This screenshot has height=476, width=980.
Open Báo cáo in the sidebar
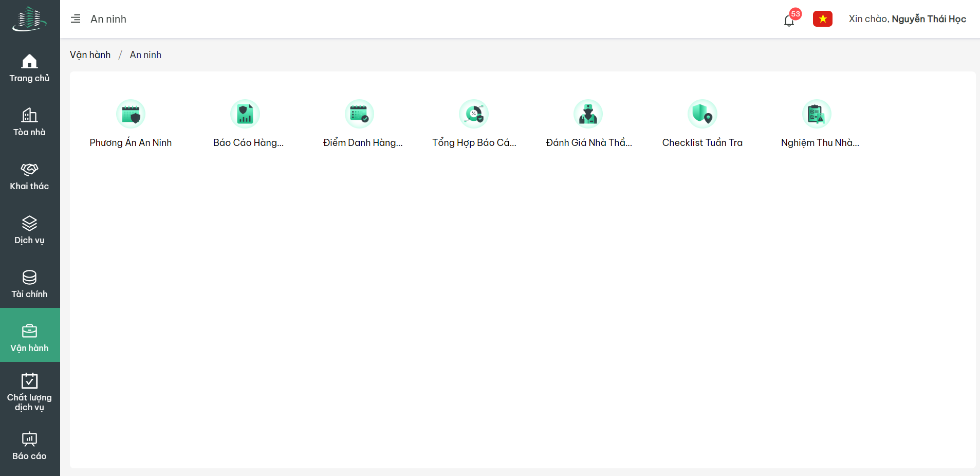30,446
